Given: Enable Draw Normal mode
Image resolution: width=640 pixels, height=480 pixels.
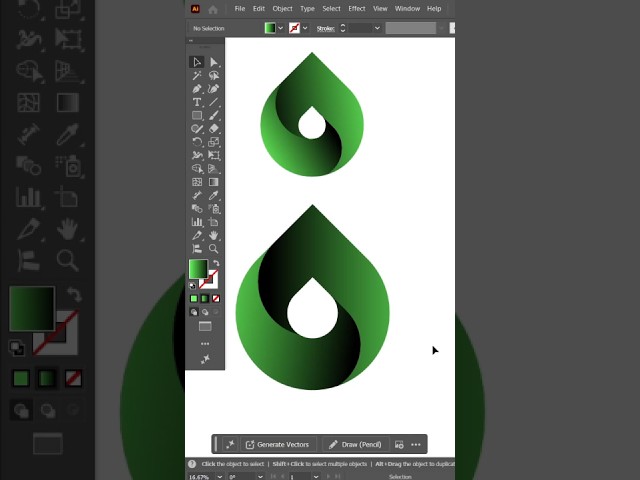Looking at the screenshot, I should [x=194, y=312].
